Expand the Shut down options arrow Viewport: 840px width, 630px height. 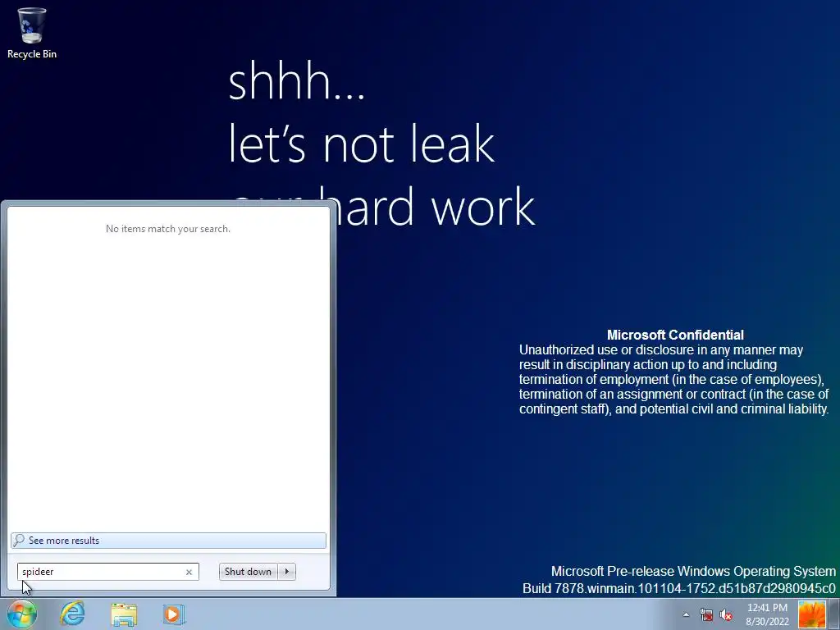287,572
